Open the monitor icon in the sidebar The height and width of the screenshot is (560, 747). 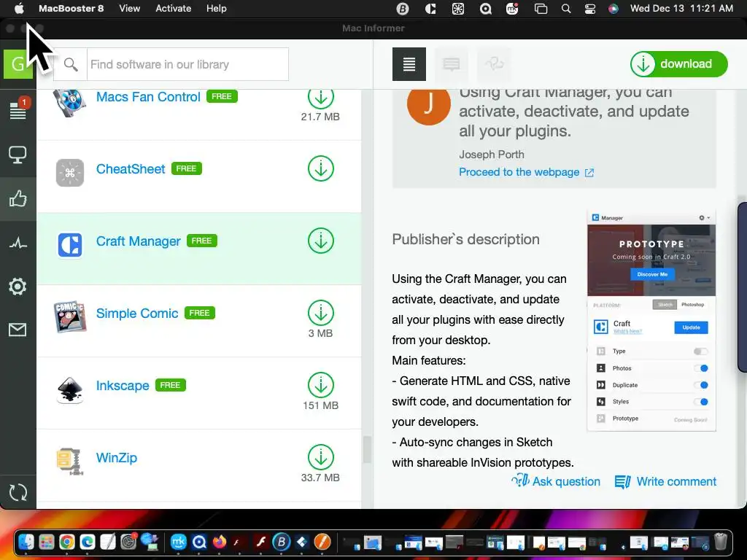pyautogui.click(x=18, y=155)
